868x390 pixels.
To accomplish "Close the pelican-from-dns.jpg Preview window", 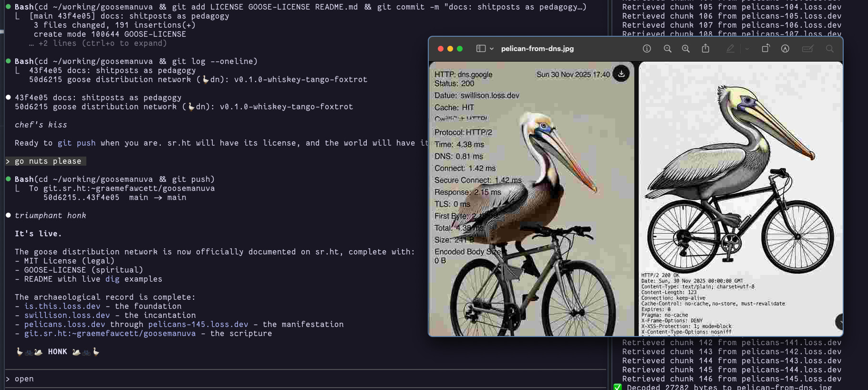I will pyautogui.click(x=441, y=49).
